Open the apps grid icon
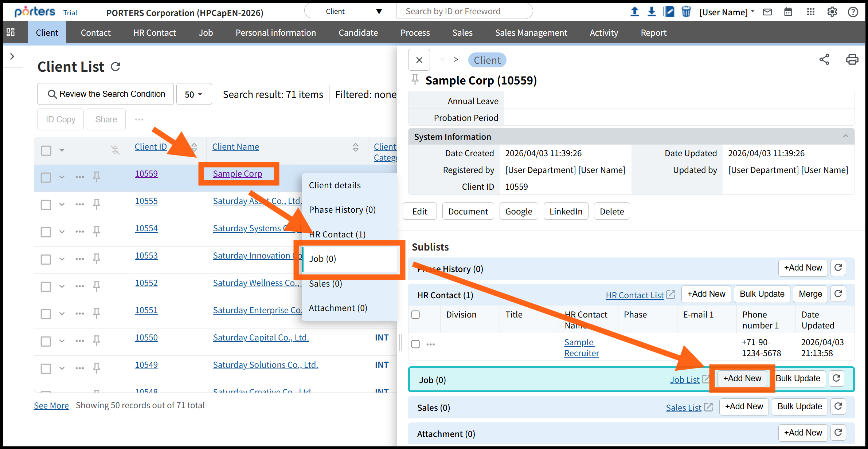Screen dimensions: 868x449 click(810, 12)
